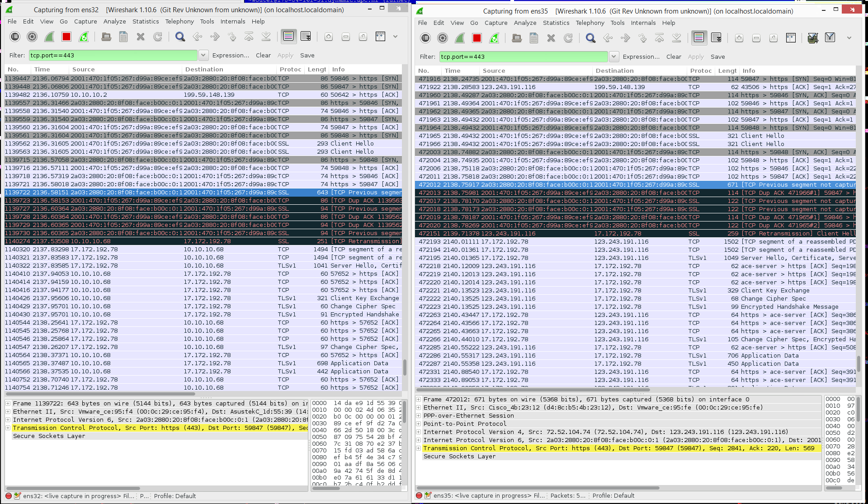The width and height of the screenshot is (868, 504).
Task: Toggle colorize packet list in right window
Action: 699,38
